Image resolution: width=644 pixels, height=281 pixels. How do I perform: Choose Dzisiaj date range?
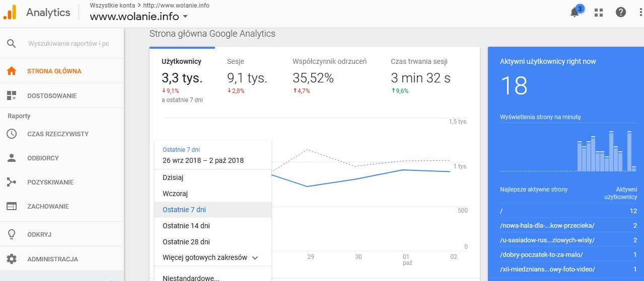click(213, 177)
